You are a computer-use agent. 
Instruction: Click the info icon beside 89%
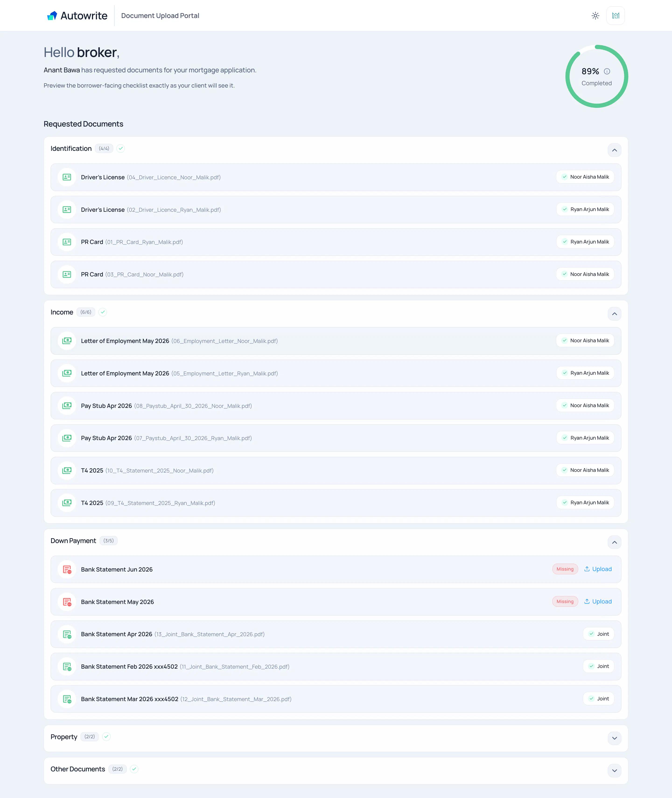(x=607, y=71)
